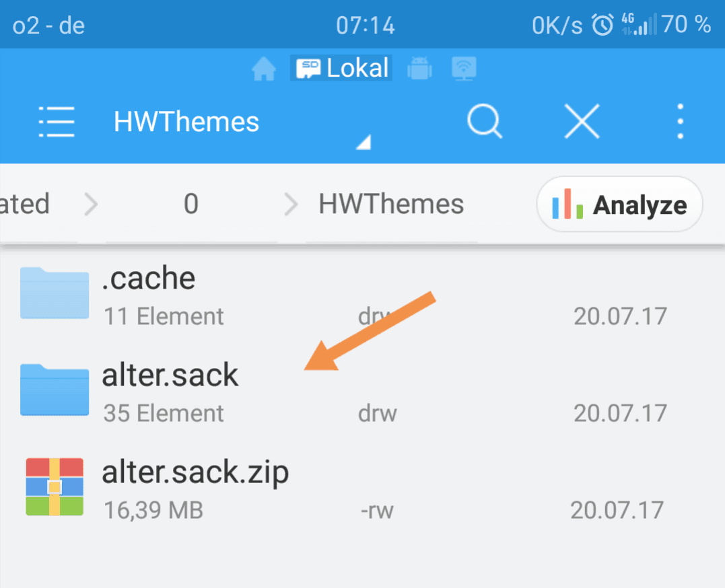
Task: Open the alter.sack.zip archive
Action: [362, 488]
